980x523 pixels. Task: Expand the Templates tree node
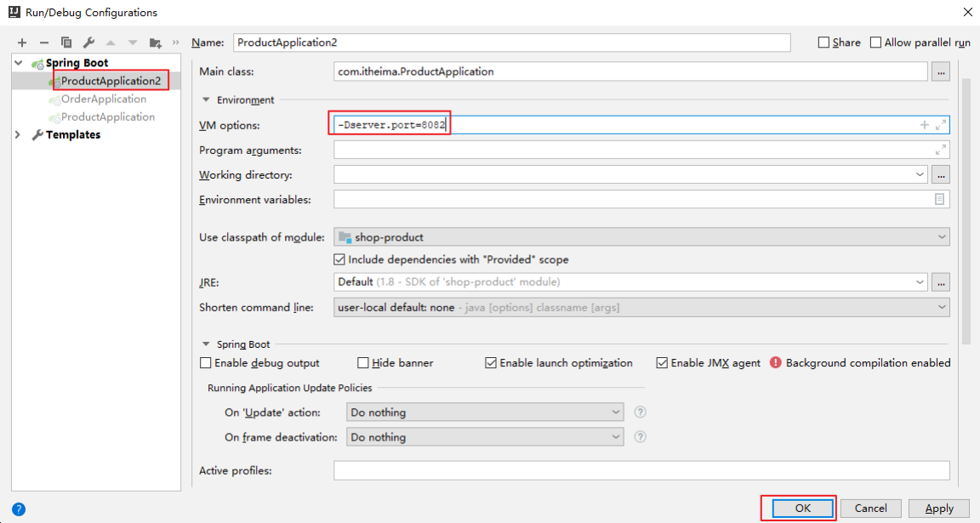point(18,135)
